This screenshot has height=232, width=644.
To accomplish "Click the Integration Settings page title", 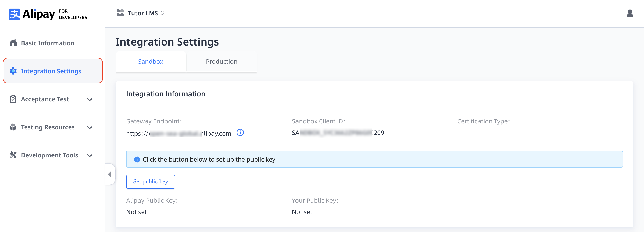I will tap(167, 42).
